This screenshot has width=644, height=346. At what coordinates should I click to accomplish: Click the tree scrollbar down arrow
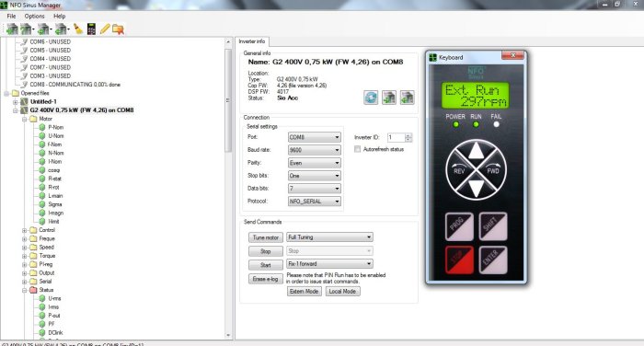(228, 335)
